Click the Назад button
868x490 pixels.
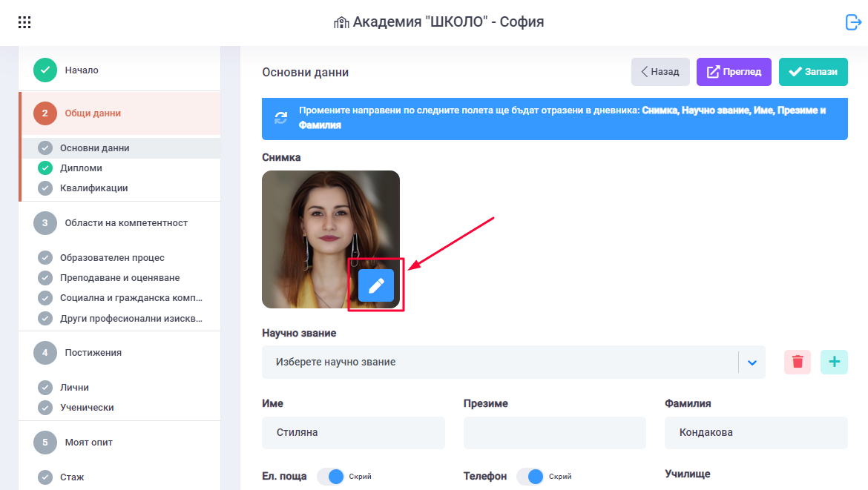(x=660, y=72)
